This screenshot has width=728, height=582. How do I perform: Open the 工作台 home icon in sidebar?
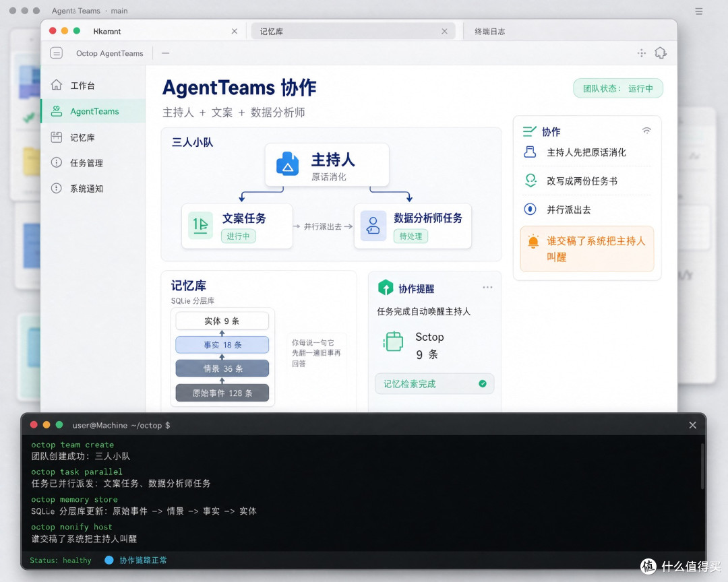(56, 85)
